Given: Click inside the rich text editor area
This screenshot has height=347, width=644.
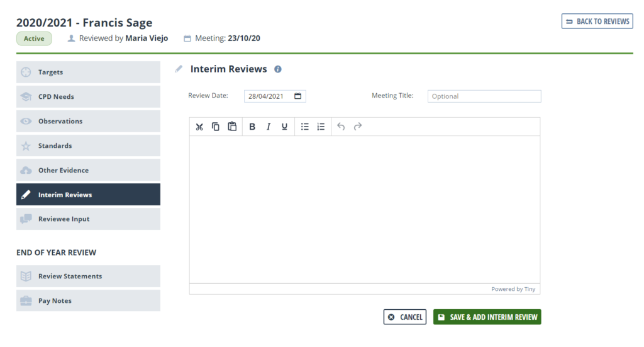Looking at the screenshot, I should [365, 209].
